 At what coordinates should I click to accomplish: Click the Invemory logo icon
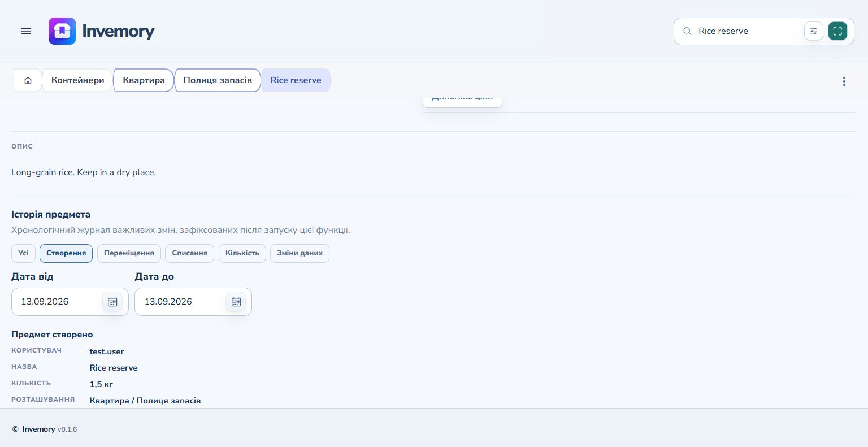[62, 31]
